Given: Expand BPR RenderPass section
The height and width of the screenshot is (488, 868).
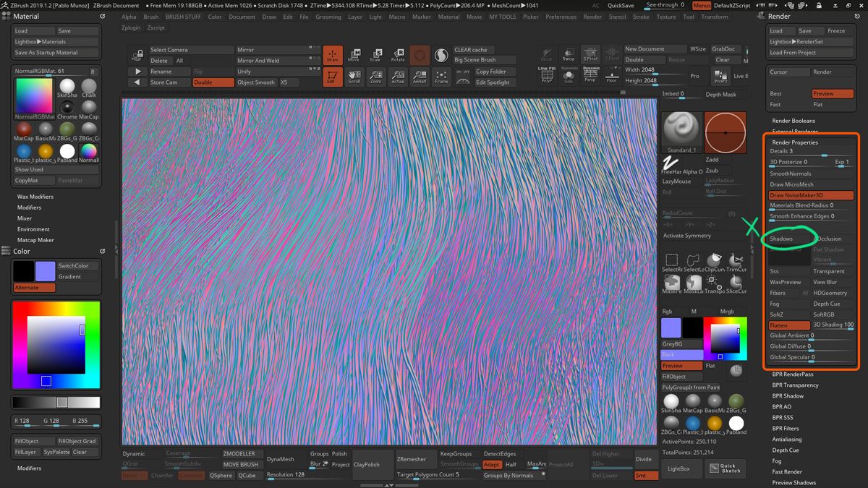Looking at the screenshot, I should [x=793, y=374].
